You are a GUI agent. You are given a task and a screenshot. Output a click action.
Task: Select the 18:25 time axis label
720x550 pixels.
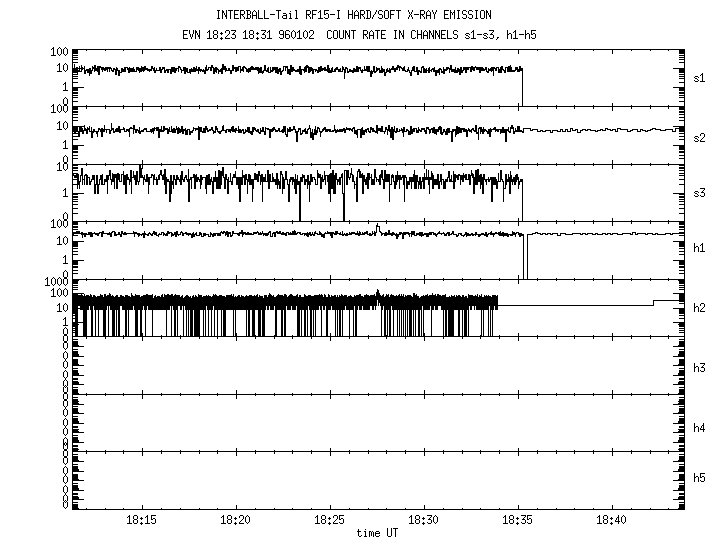tap(329, 520)
